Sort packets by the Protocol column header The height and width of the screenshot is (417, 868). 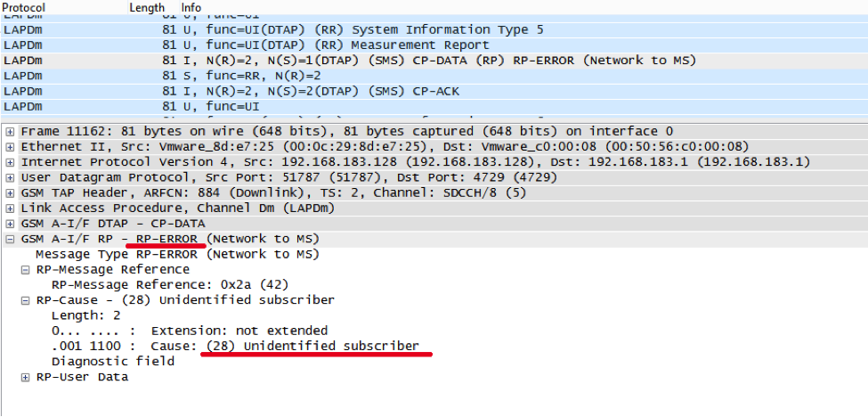click(x=25, y=7)
